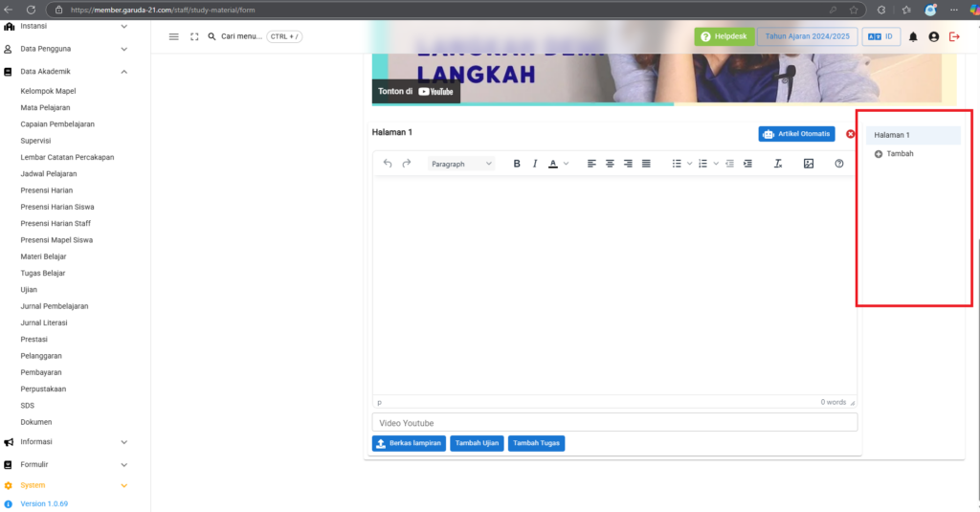
Task: Open notifications bell
Action: 913,37
